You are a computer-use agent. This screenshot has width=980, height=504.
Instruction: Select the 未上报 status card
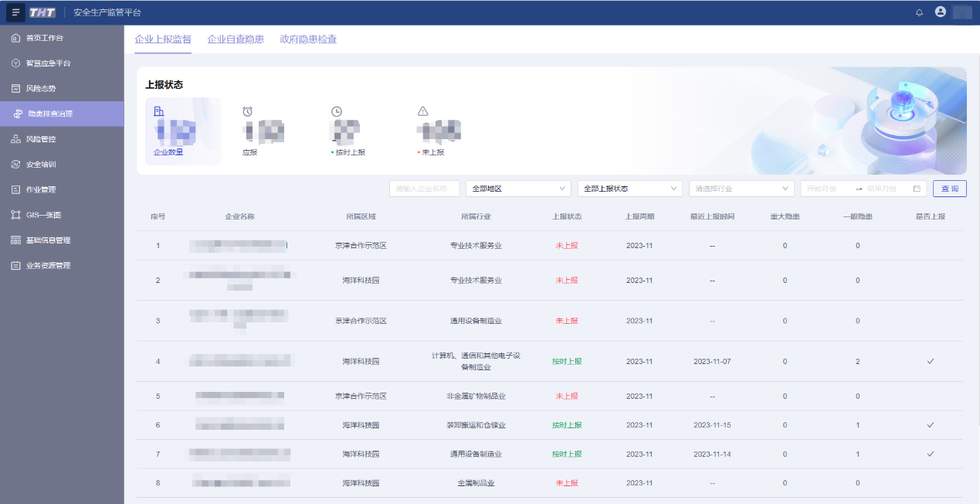tap(438, 131)
